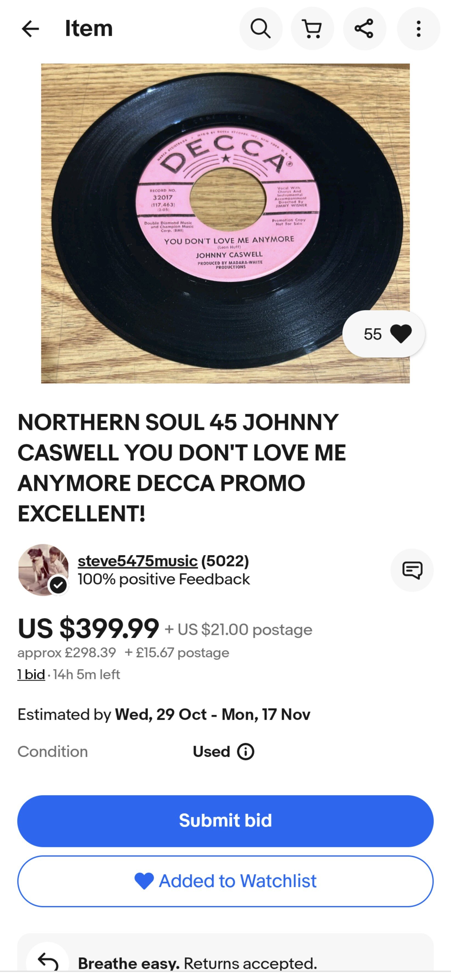Viewport: 451px width, 980px height.
Task: View the 1 bid history link
Action: pos(31,674)
